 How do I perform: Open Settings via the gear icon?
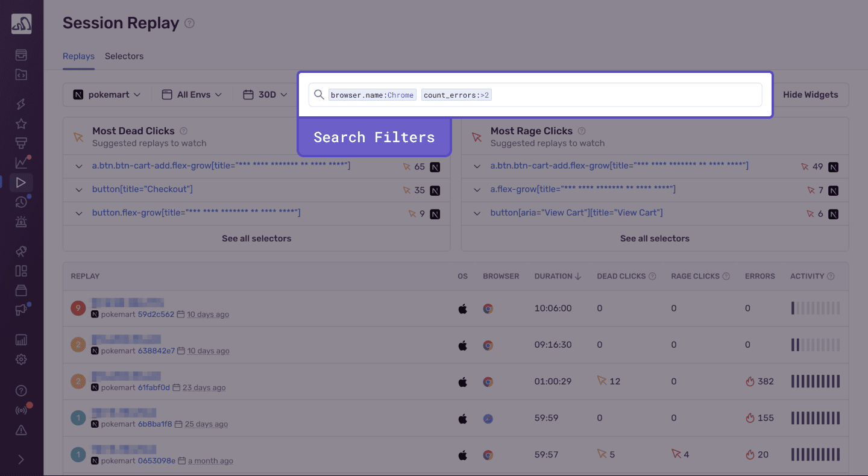pyautogui.click(x=21, y=359)
